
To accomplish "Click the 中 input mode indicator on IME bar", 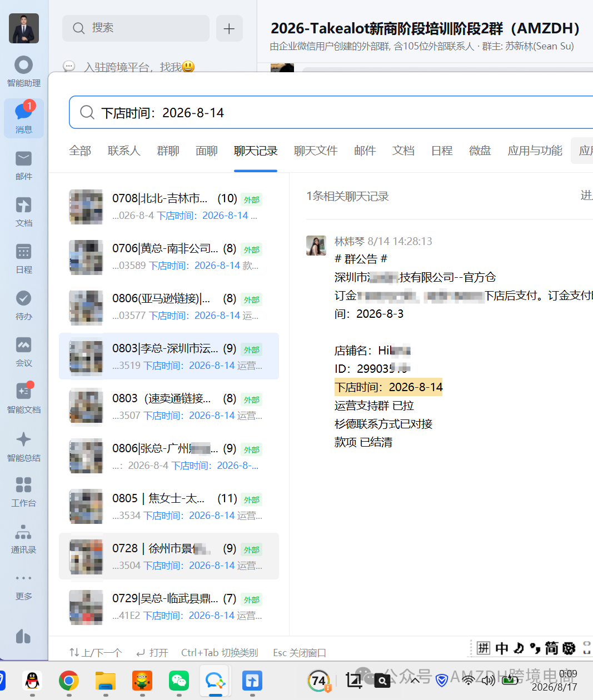I will point(502,648).
